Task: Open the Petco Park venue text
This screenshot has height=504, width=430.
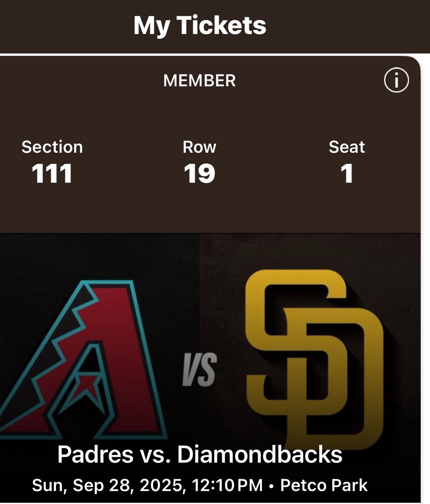Action: pos(324,485)
